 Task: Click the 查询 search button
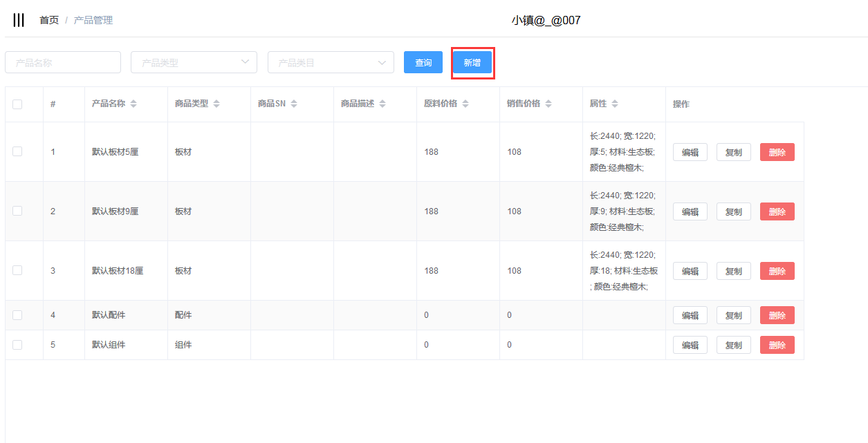423,62
